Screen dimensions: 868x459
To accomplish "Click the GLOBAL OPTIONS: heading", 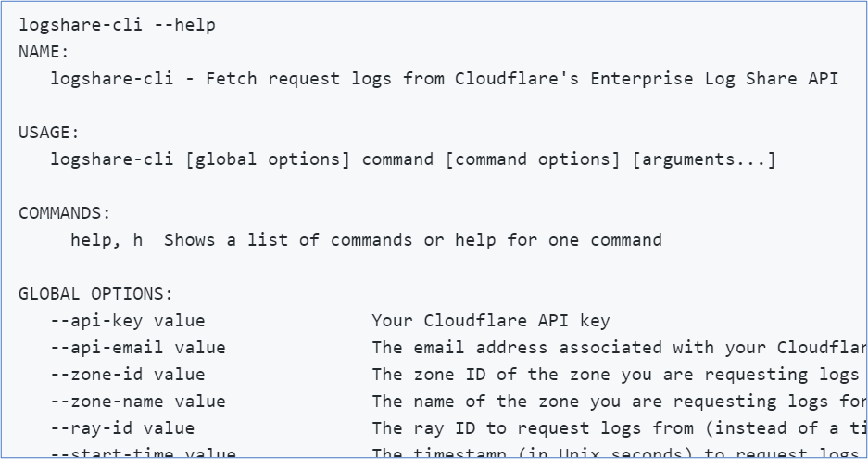I will point(95,294).
